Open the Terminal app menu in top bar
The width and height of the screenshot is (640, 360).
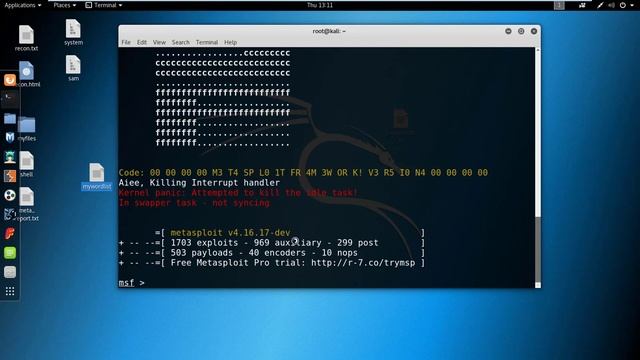click(104, 5)
